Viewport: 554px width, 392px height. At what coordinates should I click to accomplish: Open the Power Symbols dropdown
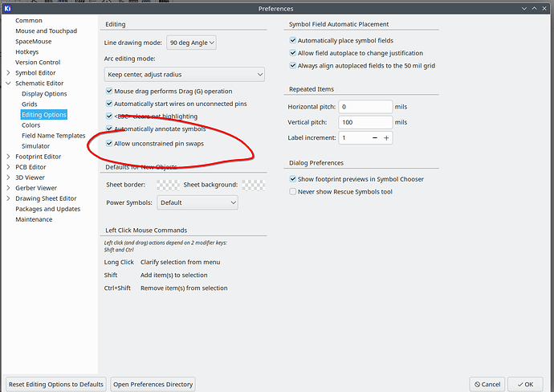[x=198, y=203]
